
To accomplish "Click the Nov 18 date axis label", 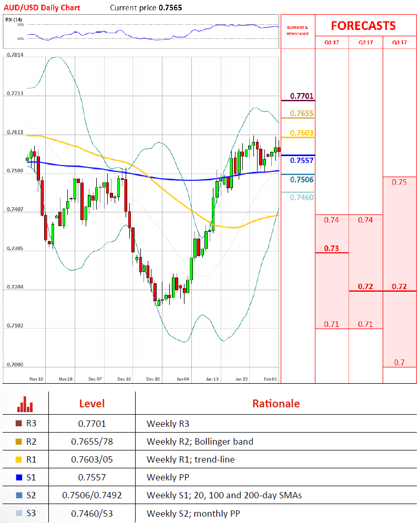I will click(x=36, y=379).
